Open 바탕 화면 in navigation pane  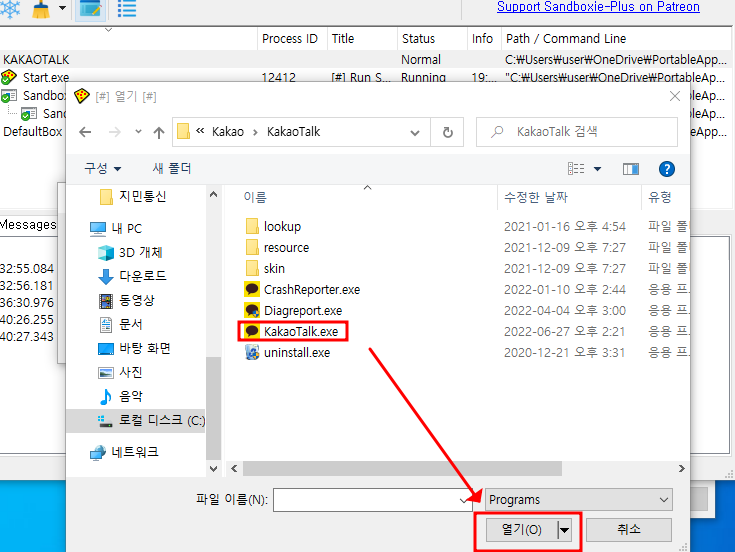(134, 348)
